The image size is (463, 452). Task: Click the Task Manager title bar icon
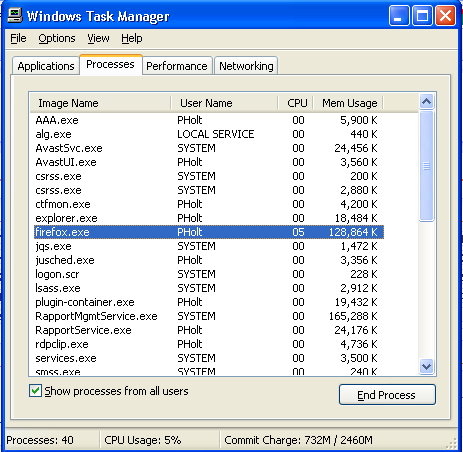15,15
